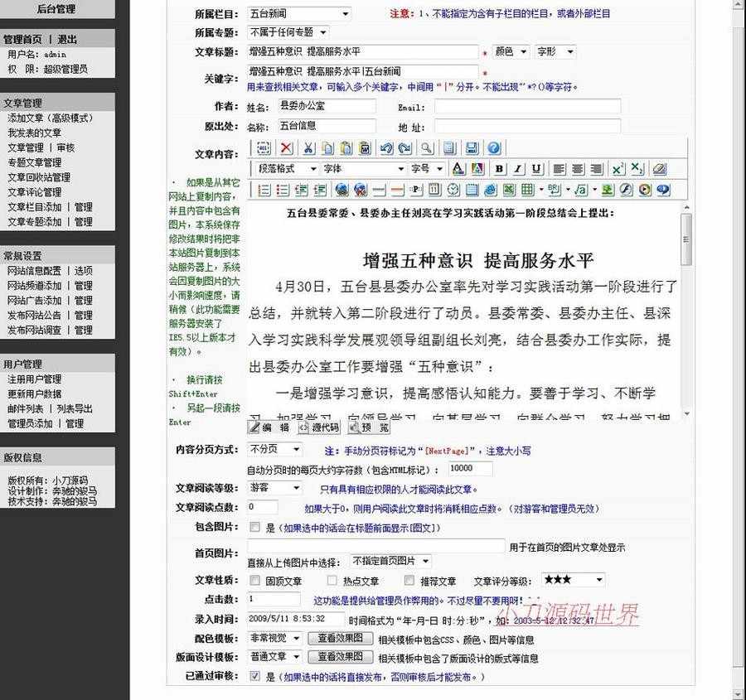Screen dimensions: 746x700
Task: Center align the text
Action: click(578, 169)
